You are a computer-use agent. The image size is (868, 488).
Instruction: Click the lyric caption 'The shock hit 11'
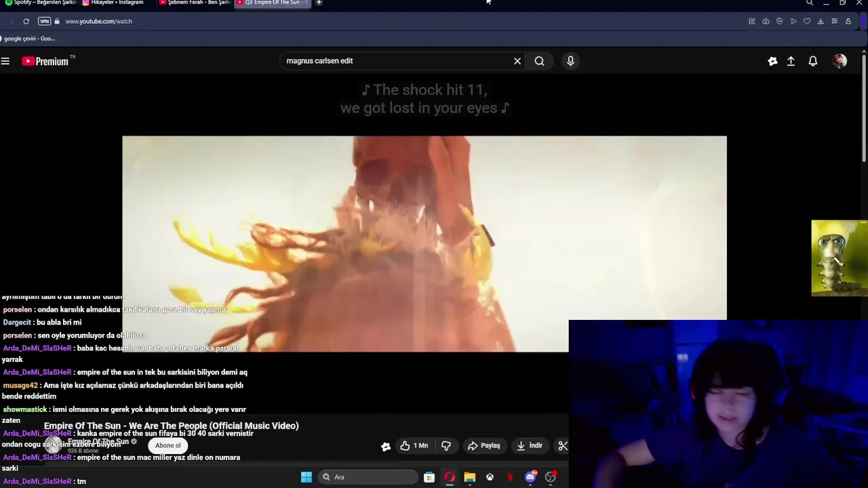[425, 90]
